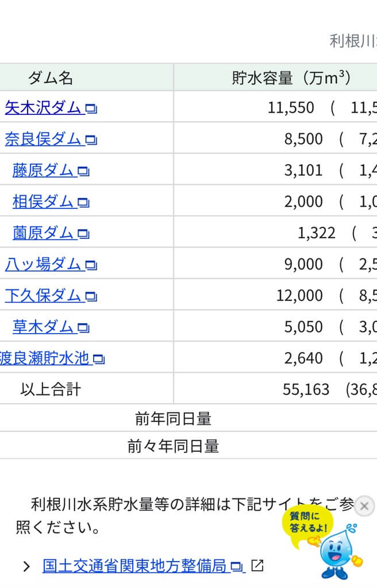Open the 奈良俣ダム link
The height and width of the screenshot is (588, 377).
click(x=43, y=139)
